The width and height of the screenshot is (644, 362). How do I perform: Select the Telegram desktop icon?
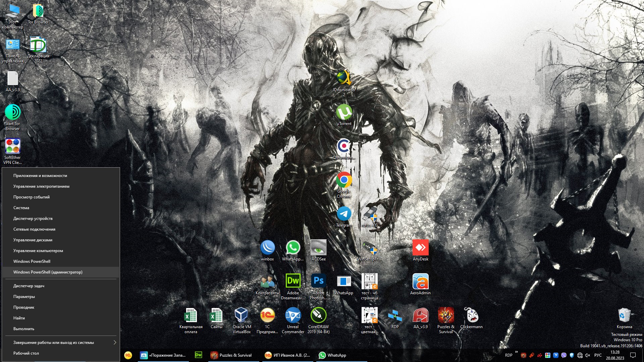click(344, 217)
